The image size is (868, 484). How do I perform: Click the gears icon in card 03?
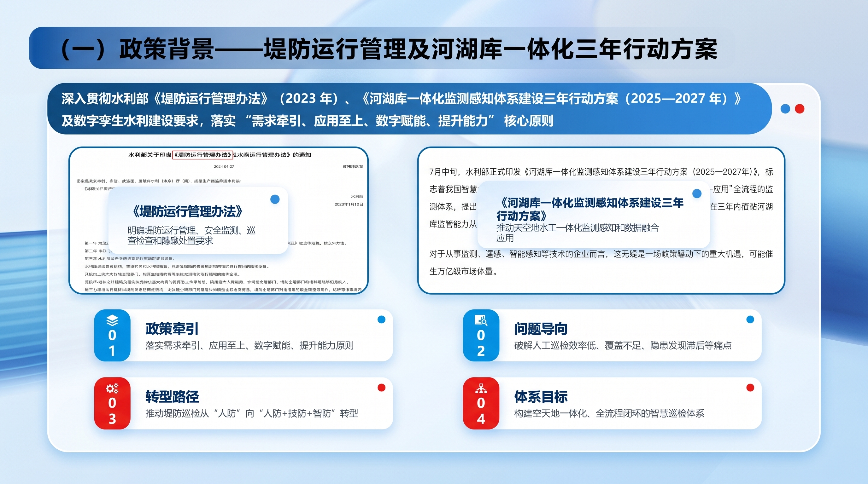pyautogui.click(x=112, y=389)
